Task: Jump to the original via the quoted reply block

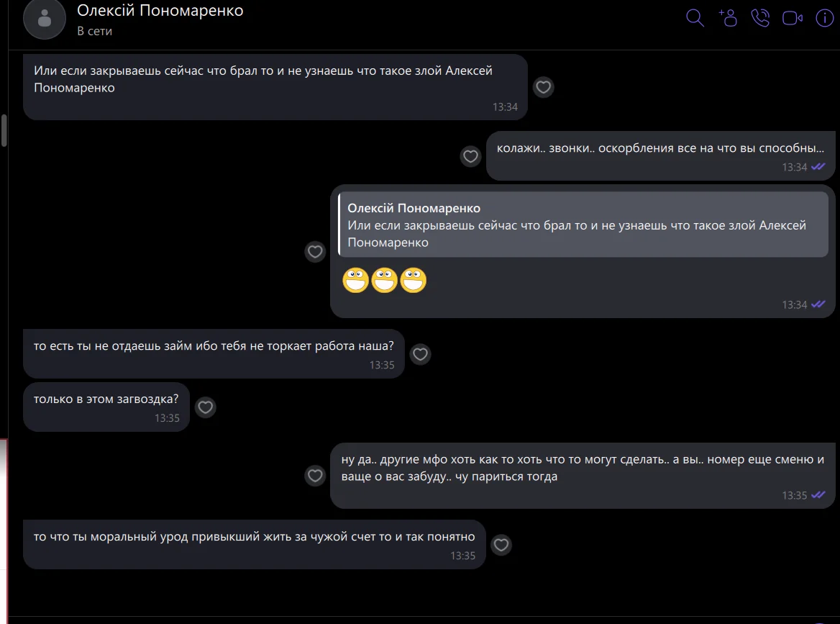Action: pos(583,225)
